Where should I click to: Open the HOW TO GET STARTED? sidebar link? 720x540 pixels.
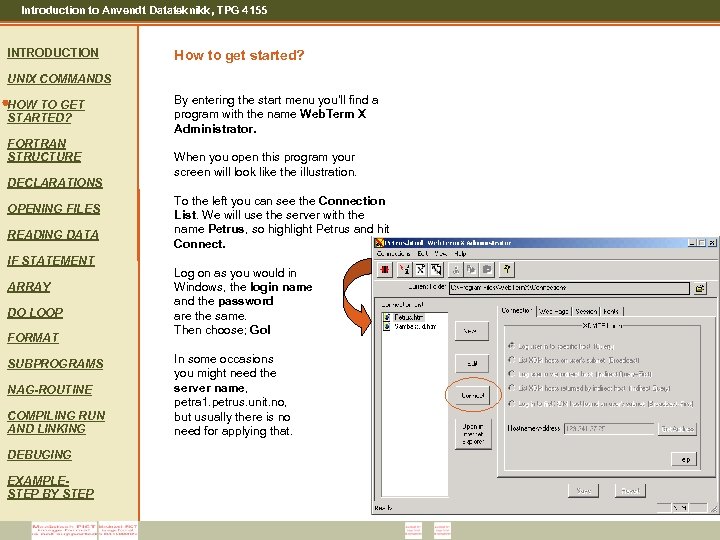46,111
